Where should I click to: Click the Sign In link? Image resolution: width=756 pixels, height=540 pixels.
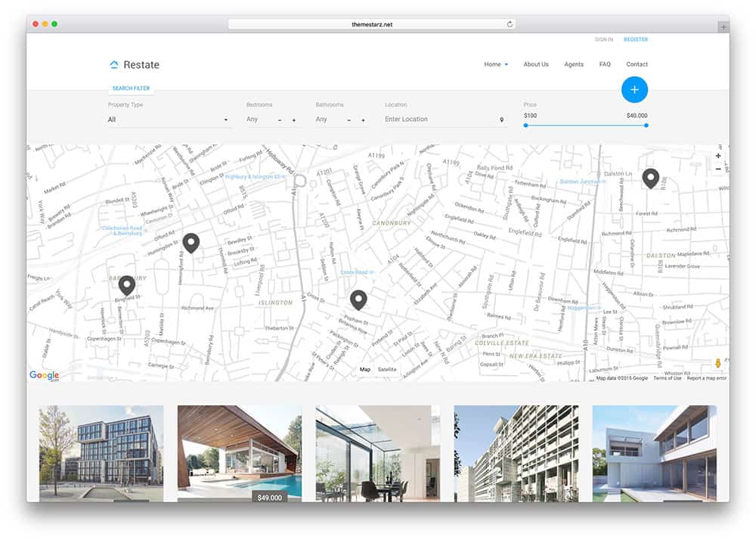click(x=603, y=39)
